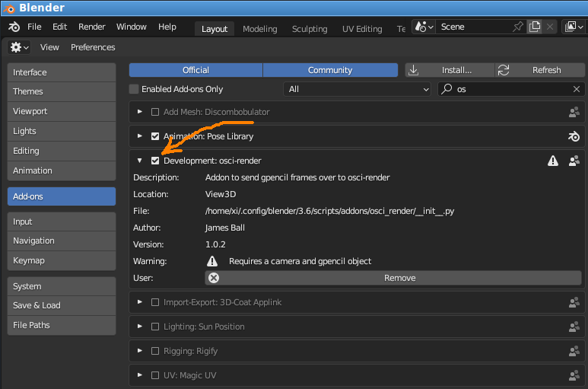The width and height of the screenshot is (588, 389).
Task: Click the Refresh button
Action: [540, 70]
